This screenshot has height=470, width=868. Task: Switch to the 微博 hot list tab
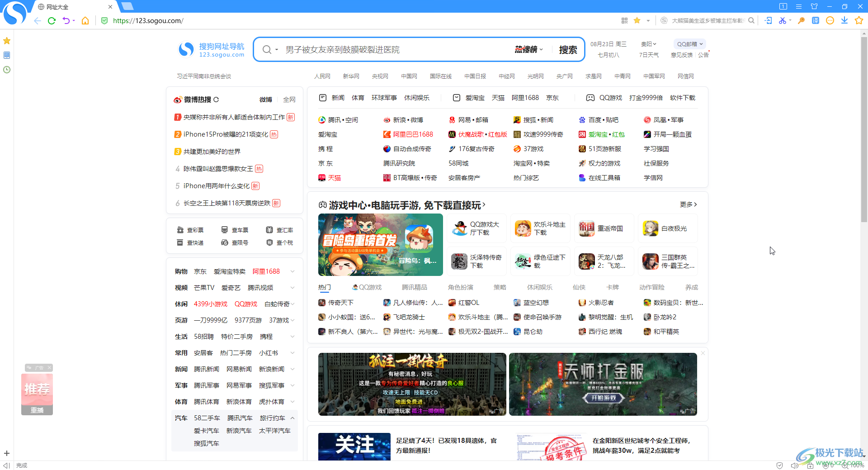point(266,100)
